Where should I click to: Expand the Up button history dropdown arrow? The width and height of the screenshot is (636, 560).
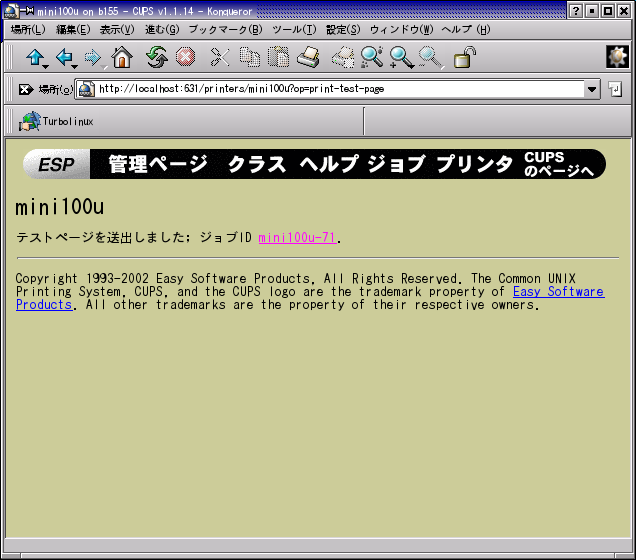[46, 67]
